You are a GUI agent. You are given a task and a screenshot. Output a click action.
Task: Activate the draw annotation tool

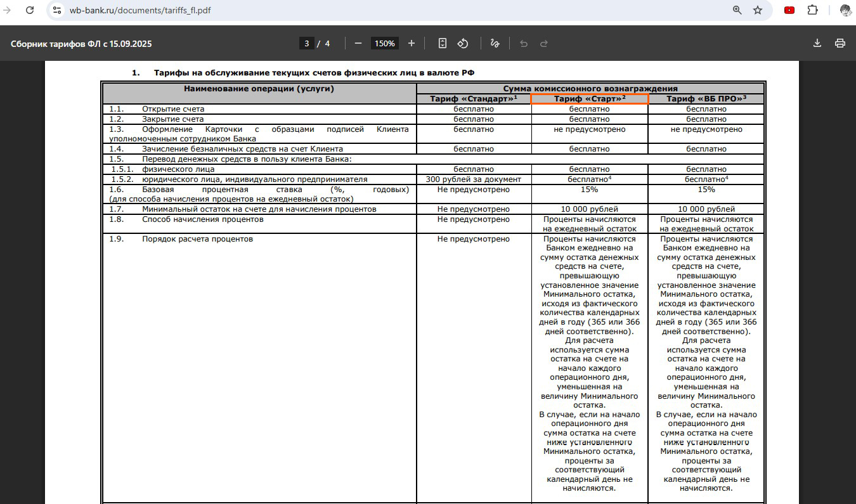tap(495, 43)
